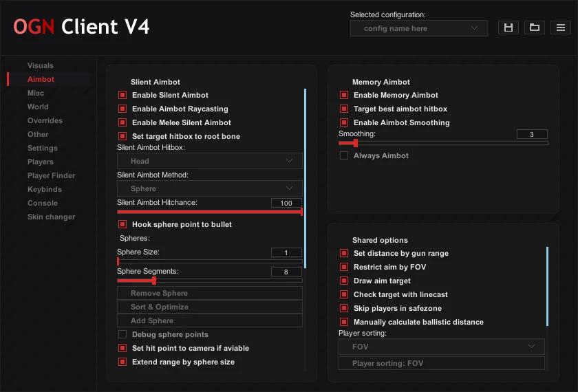Uncheck Extend range by sphere size
The image size is (578, 392).
(x=122, y=362)
